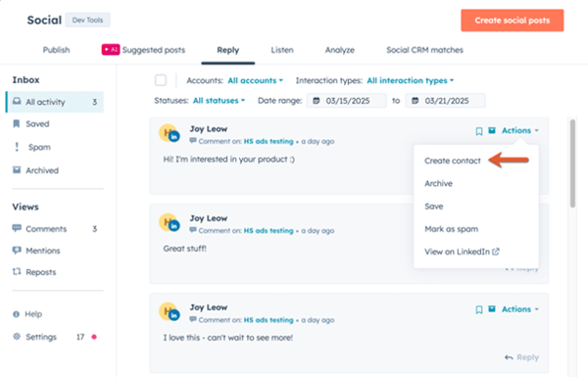Archive the 'interested in your product' comment with box icon
The width and height of the screenshot is (588, 377).
(492, 130)
